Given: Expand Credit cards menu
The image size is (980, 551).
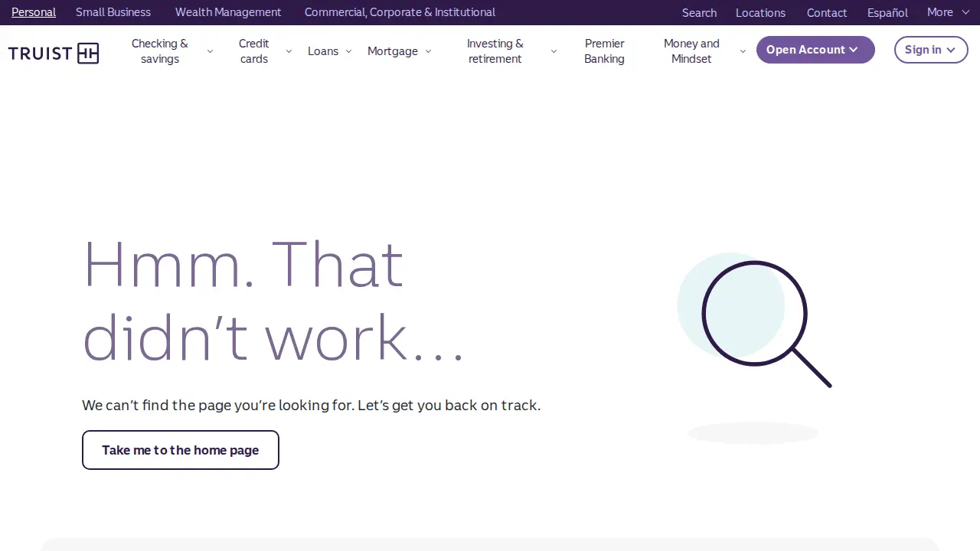Looking at the screenshot, I should (x=264, y=51).
